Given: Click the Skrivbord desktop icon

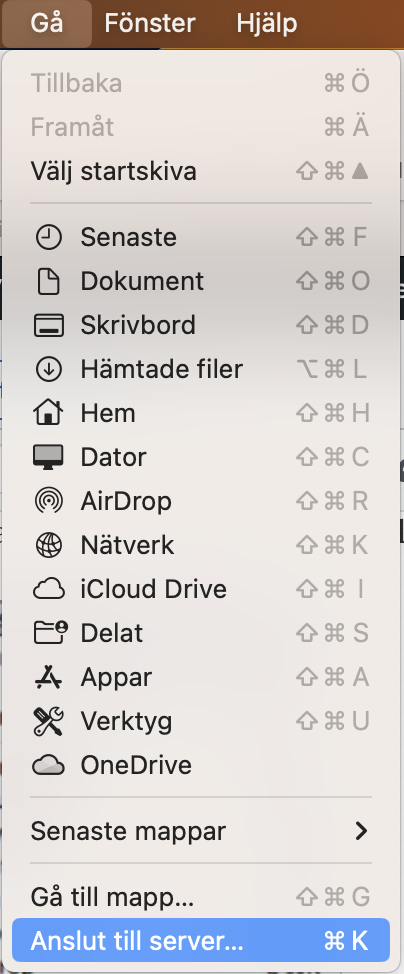Looking at the screenshot, I should [48, 325].
